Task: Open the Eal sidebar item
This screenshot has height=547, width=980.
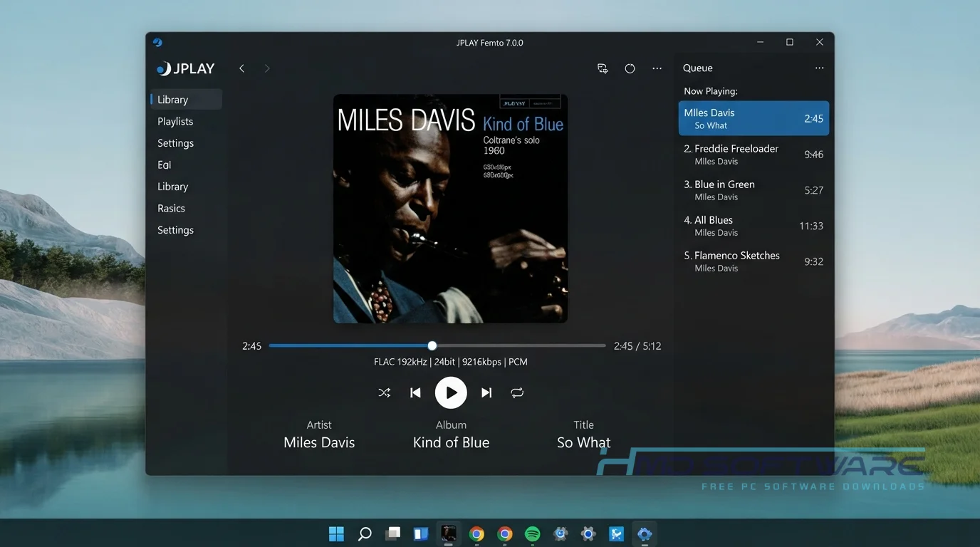Action: pyautogui.click(x=165, y=165)
